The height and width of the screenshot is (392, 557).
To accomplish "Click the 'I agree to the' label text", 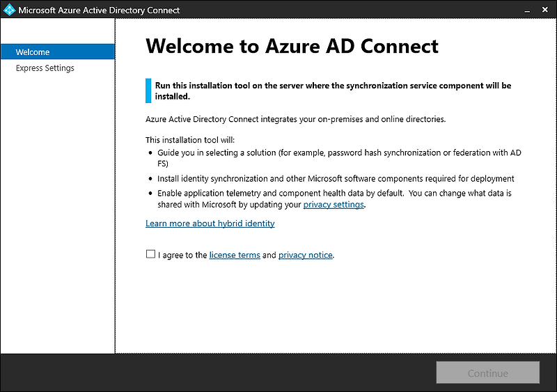I will coord(182,256).
